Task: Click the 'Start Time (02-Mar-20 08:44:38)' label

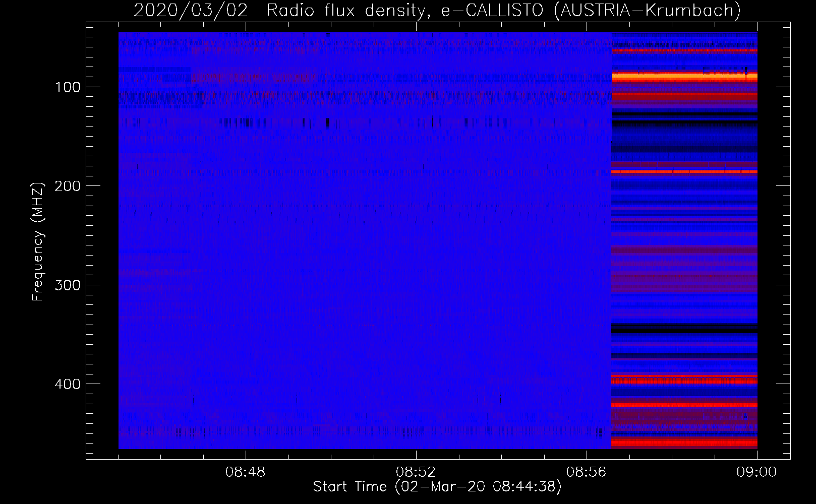Action: (x=437, y=487)
